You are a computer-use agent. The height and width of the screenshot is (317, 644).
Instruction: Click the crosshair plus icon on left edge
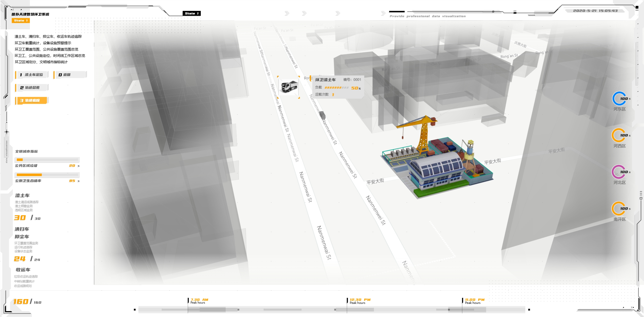click(x=7, y=132)
